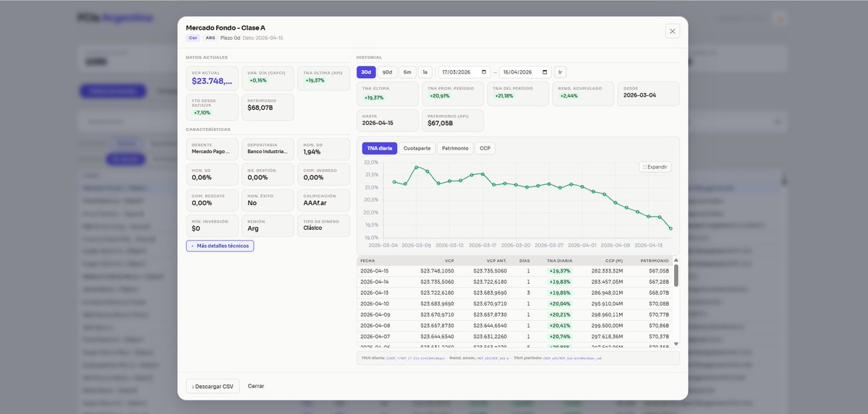
Task: Click TNA diaria value +20,41% in table
Action: click(x=559, y=325)
